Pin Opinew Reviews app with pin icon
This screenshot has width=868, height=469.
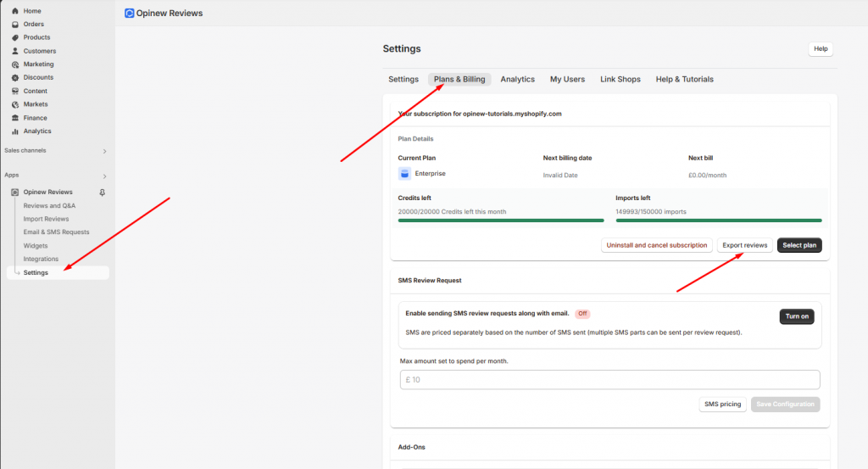[x=103, y=193]
